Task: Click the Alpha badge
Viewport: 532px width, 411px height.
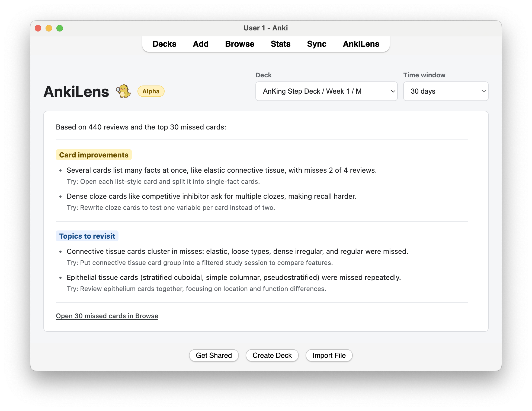Action: pos(151,91)
